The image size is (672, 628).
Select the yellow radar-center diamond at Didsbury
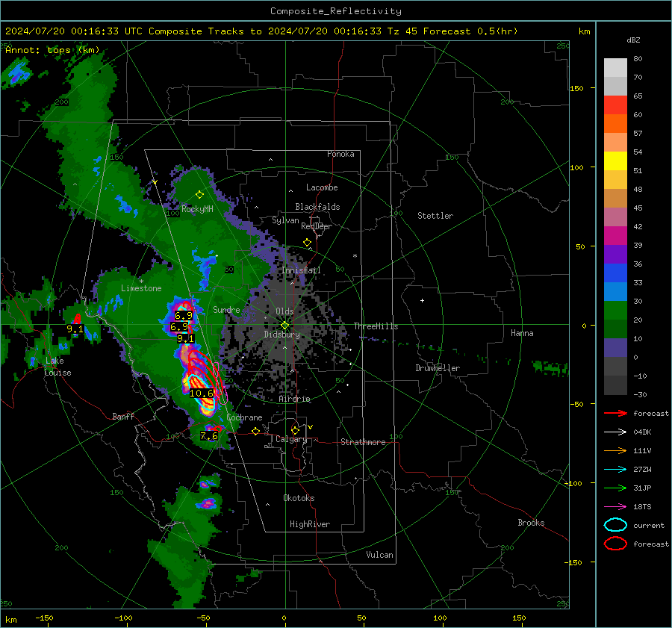[x=284, y=326]
